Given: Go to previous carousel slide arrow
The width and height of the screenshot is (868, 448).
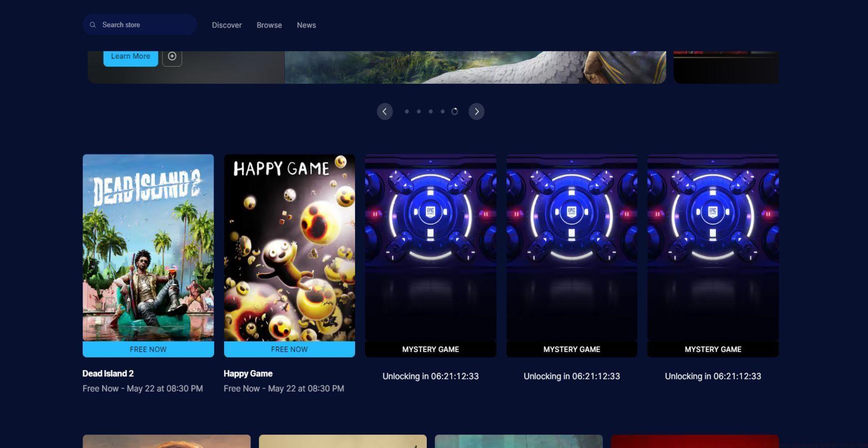Looking at the screenshot, I should coord(384,112).
